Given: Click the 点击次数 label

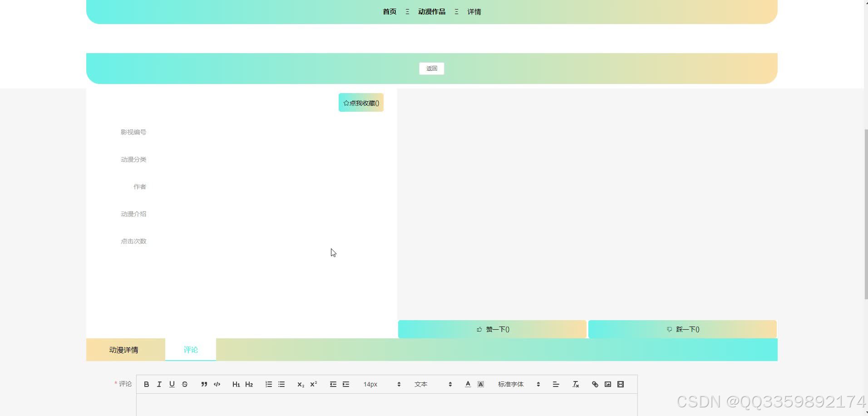Looking at the screenshot, I should pos(133,241).
